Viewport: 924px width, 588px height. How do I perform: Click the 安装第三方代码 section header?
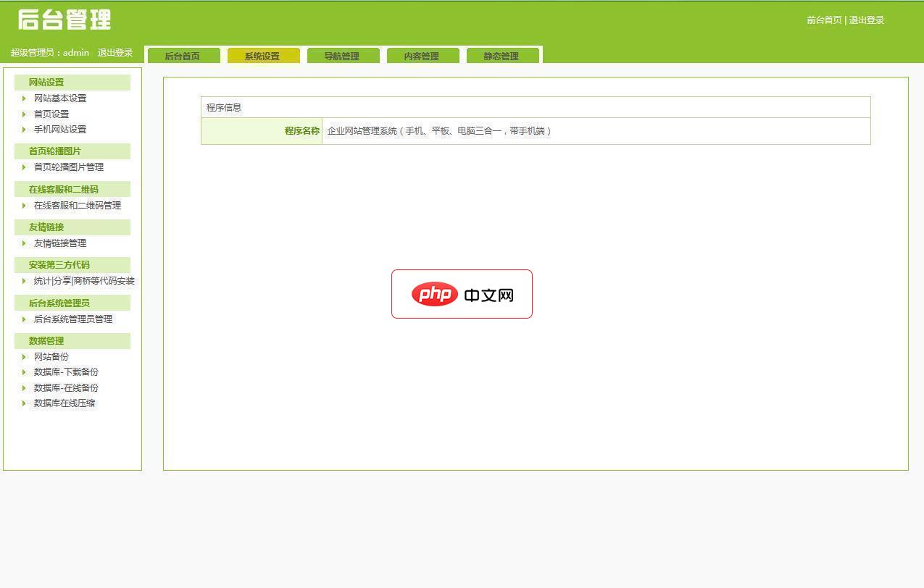pos(72,265)
